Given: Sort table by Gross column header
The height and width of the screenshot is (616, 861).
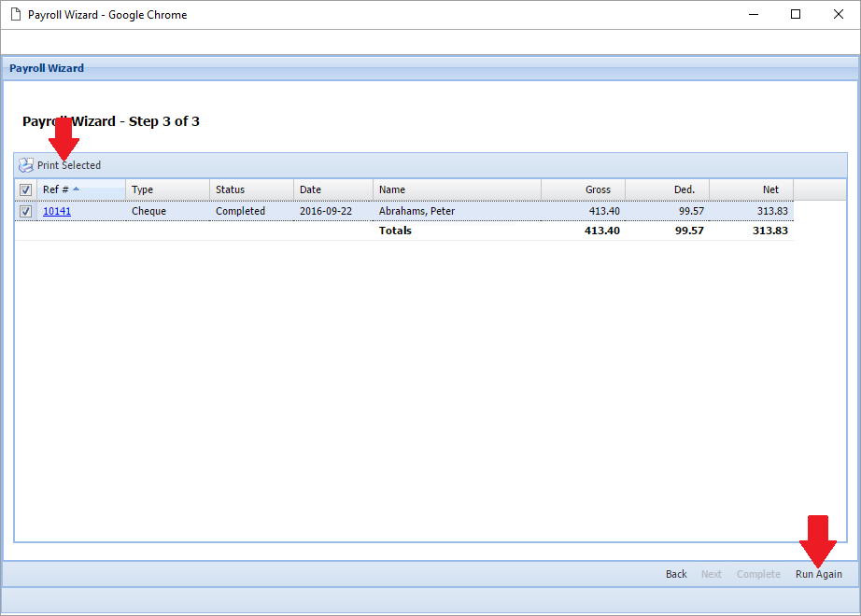Looking at the screenshot, I should click(583, 189).
